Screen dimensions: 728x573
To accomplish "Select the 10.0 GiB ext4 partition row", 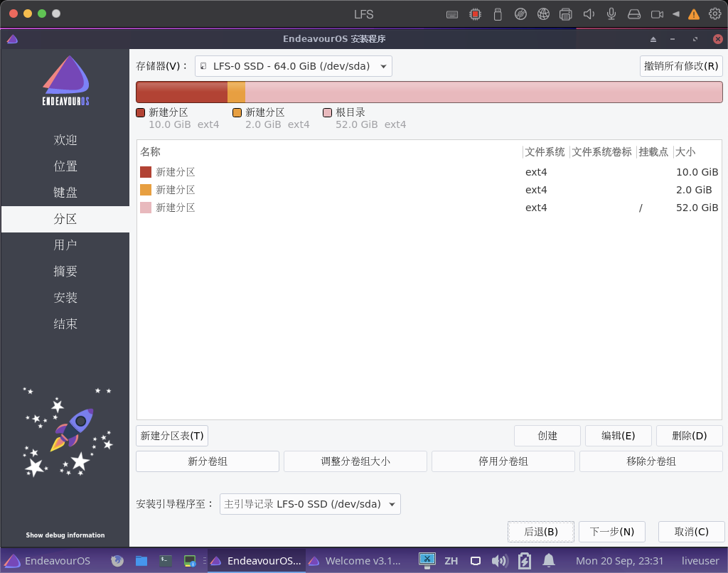I will (x=429, y=172).
